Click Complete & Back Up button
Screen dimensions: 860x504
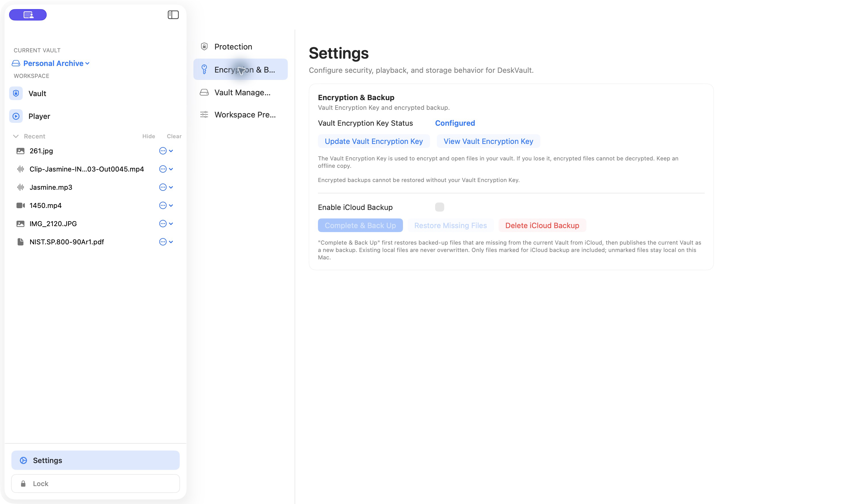360,225
